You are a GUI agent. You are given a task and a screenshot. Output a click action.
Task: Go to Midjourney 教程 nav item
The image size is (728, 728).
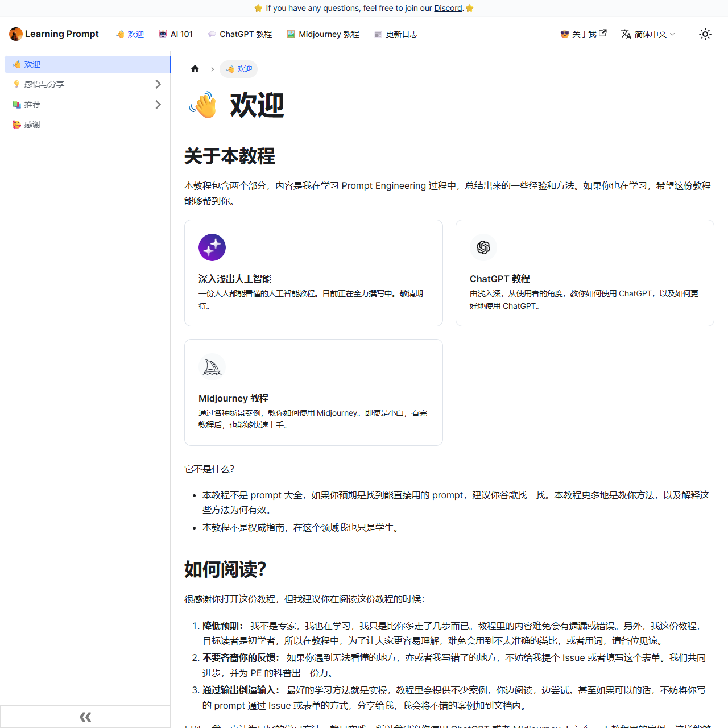(x=323, y=34)
